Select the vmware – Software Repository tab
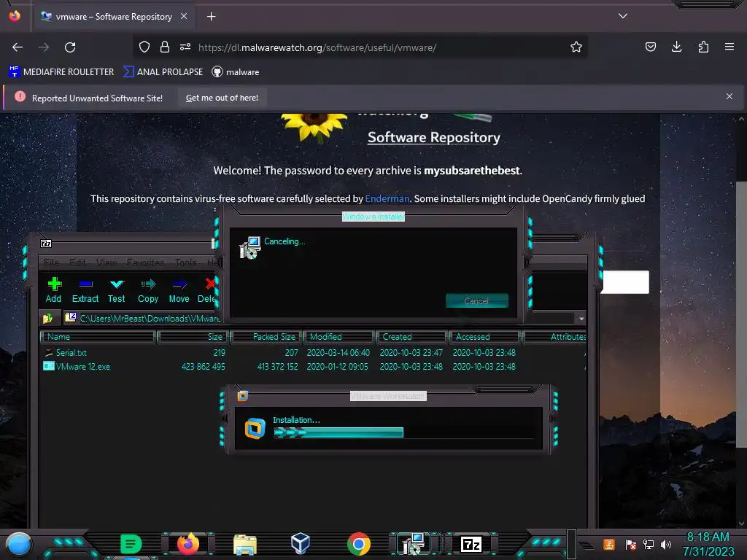Viewport: 747px width, 560px height. [113, 17]
